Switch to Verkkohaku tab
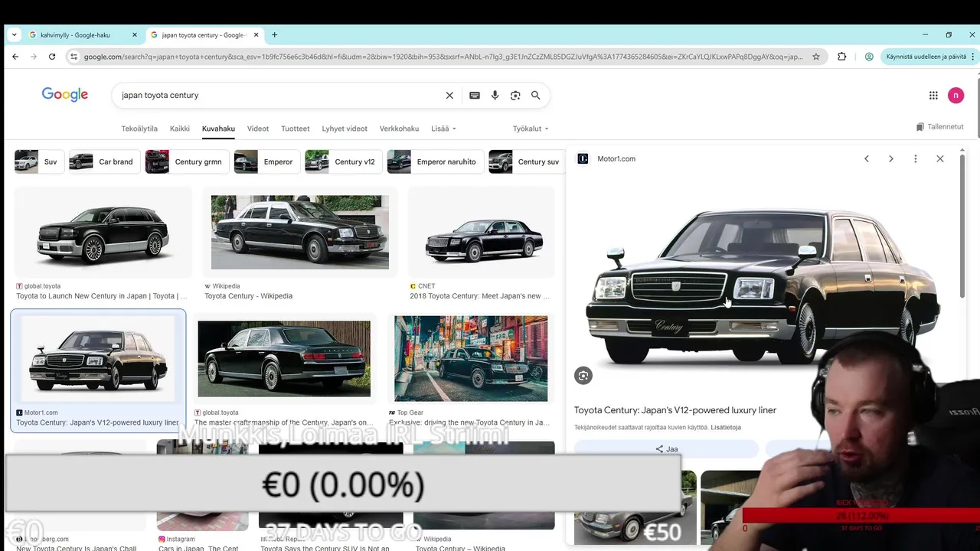The image size is (980, 551). point(400,129)
